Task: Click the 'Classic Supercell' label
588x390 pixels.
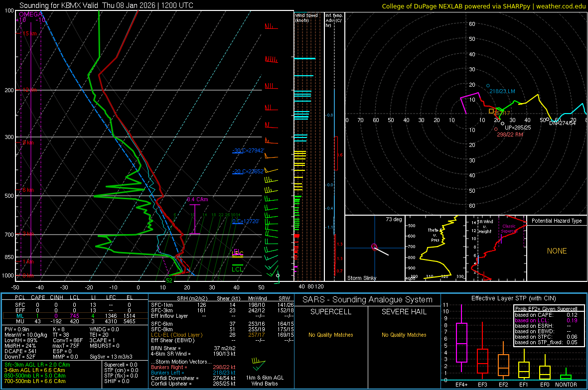Action: (x=509, y=229)
